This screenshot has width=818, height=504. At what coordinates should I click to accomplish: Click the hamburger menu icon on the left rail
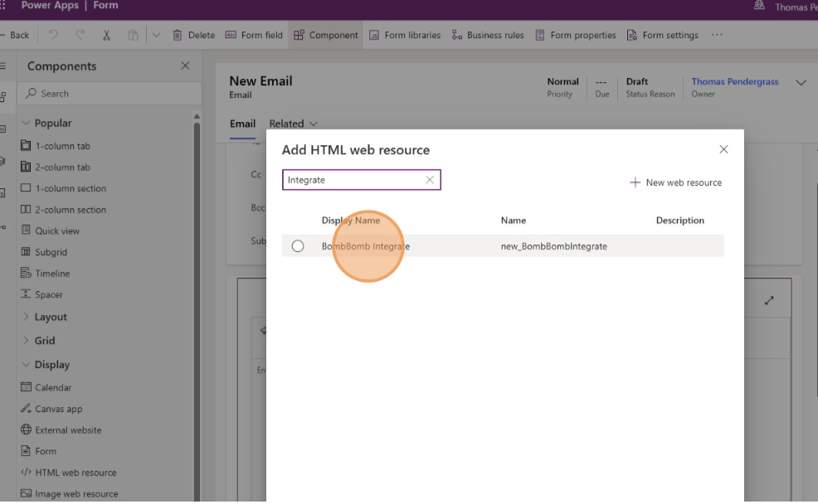click(x=3, y=65)
